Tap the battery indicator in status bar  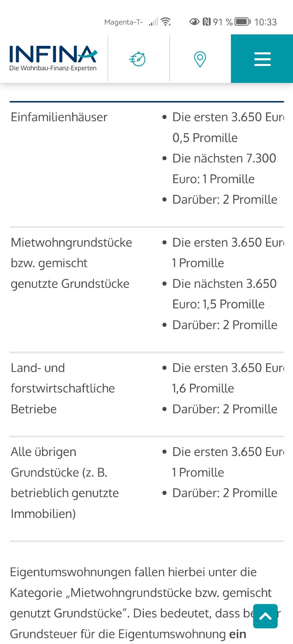click(242, 22)
